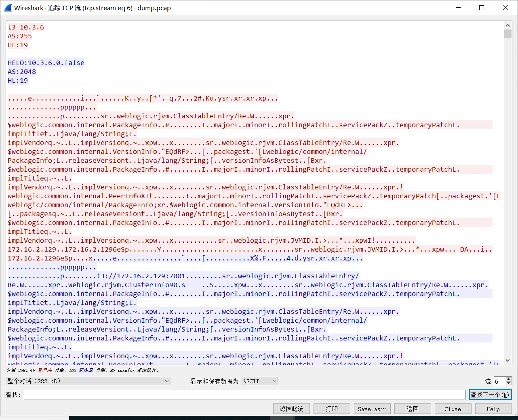
Task: Click the text 'AS:255'
Action: coord(20,36)
